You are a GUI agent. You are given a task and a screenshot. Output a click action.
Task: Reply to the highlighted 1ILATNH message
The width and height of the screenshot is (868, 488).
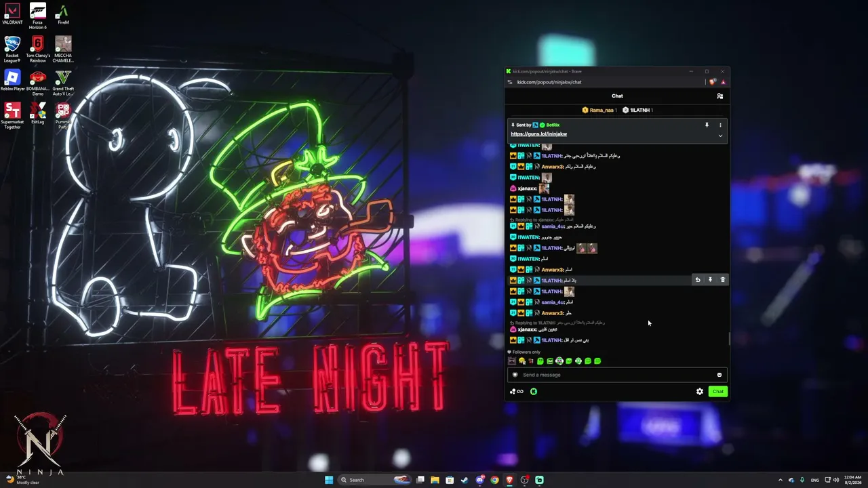coord(698,280)
